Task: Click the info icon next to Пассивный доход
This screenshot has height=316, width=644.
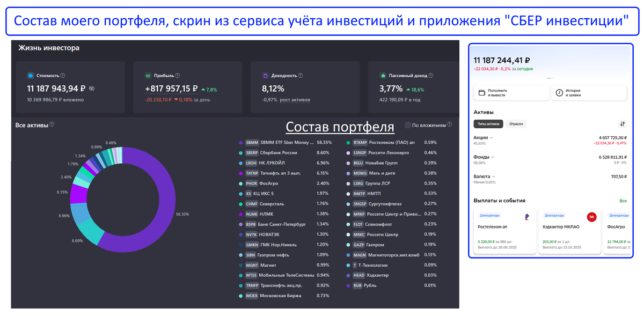Action: [x=431, y=76]
